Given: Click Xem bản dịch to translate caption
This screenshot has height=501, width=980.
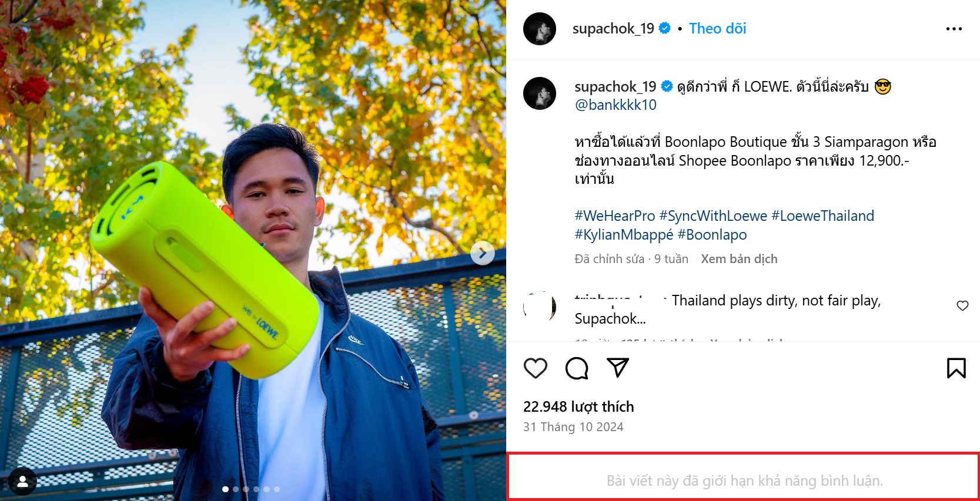Looking at the screenshot, I should (739, 259).
